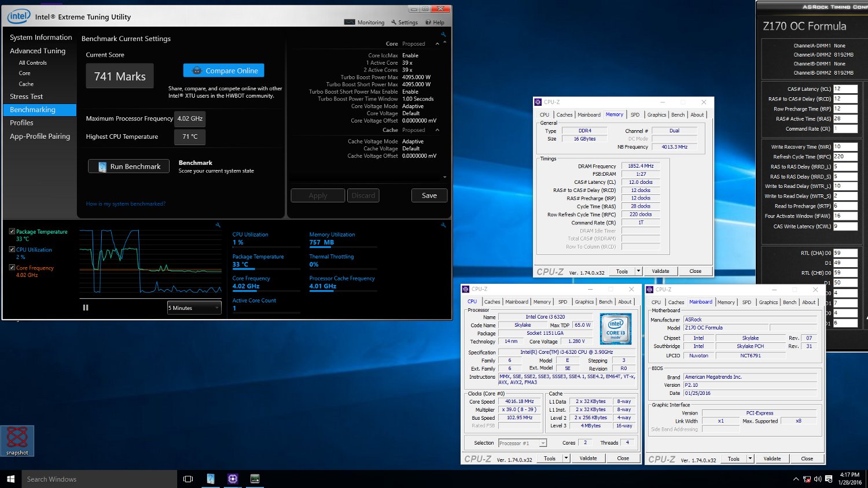
Task: Switch to Graphics tab in CPU-Z Memory window
Action: click(x=656, y=114)
